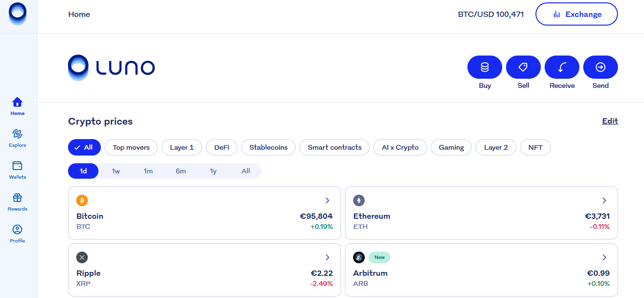Image resolution: width=644 pixels, height=298 pixels.
Task: Select the Buy icon
Action: (x=484, y=67)
